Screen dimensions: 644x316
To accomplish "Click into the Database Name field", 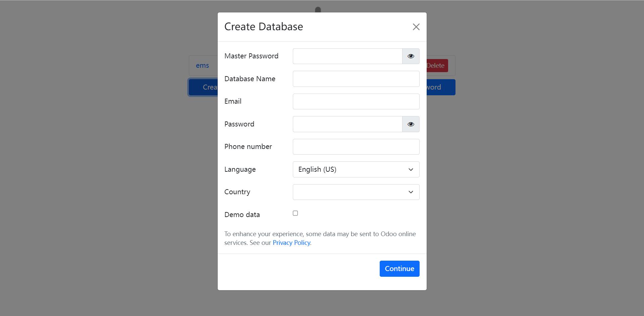I will (356, 79).
